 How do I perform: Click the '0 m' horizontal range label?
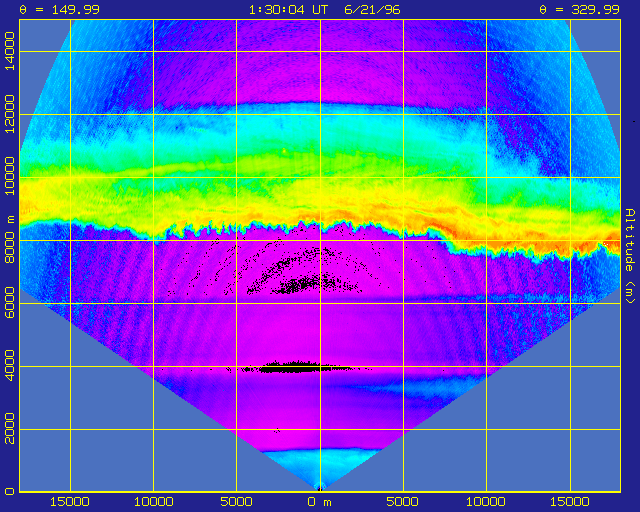(320, 502)
